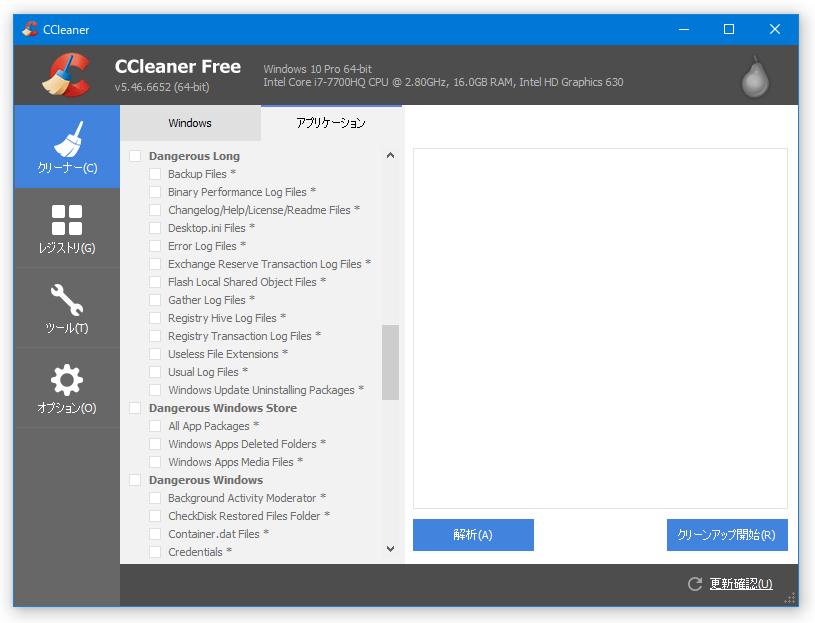The width and height of the screenshot is (815, 623).
Task: Check the Container.dat Files box
Action: pyautogui.click(x=155, y=534)
